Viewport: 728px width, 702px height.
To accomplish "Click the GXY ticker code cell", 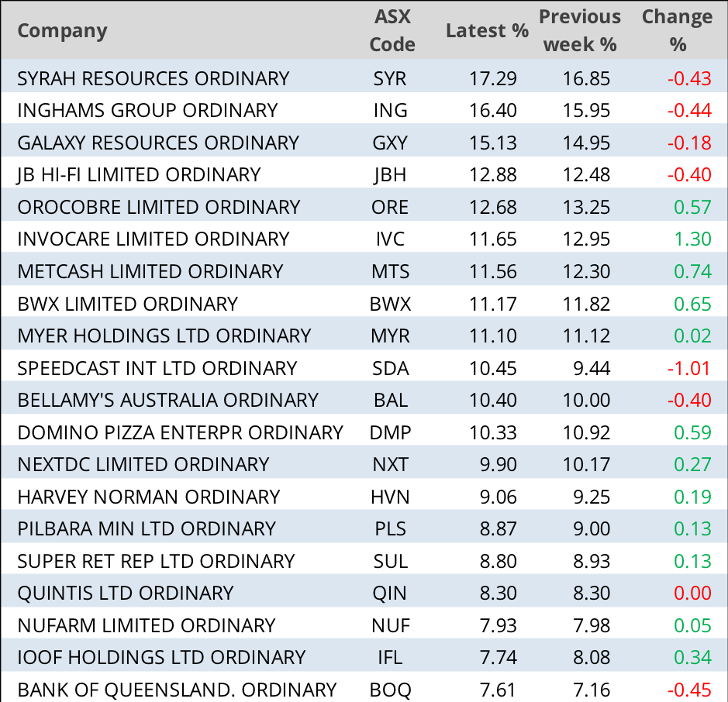I will [390, 143].
